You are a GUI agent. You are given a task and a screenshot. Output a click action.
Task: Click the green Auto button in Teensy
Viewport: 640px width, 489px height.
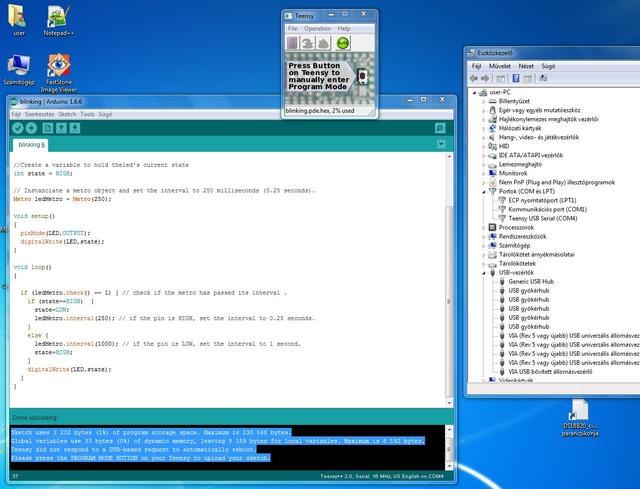(x=345, y=43)
